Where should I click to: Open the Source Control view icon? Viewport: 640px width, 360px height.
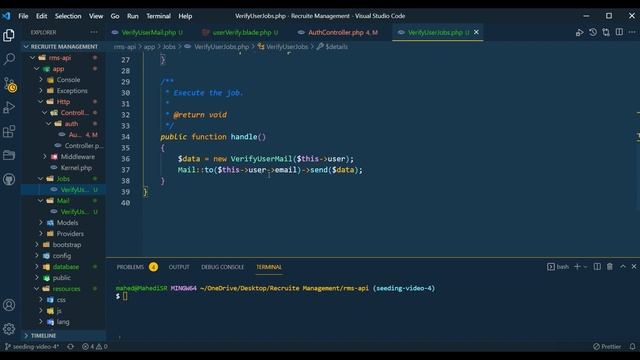[x=9, y=84]
